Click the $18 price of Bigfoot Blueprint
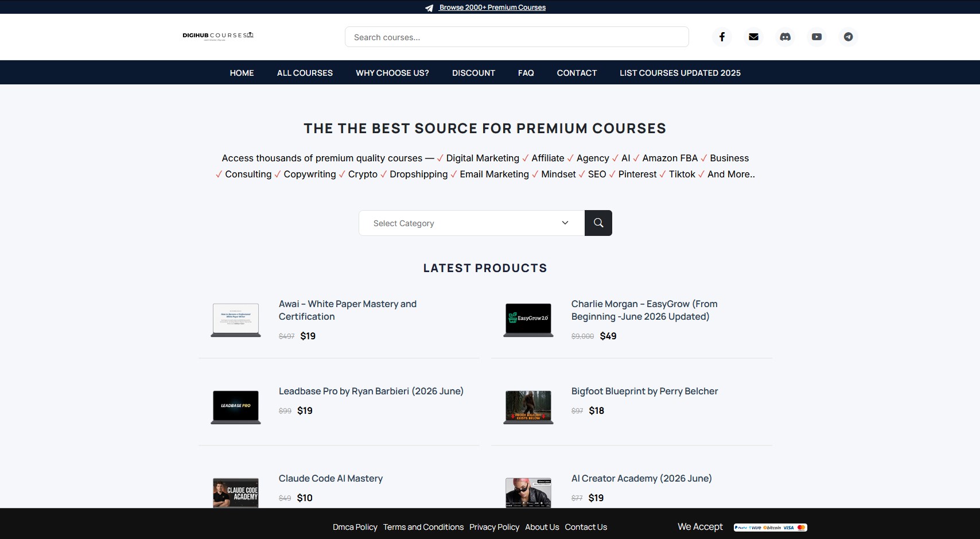 pyautogui.click(x=596, y=410)
